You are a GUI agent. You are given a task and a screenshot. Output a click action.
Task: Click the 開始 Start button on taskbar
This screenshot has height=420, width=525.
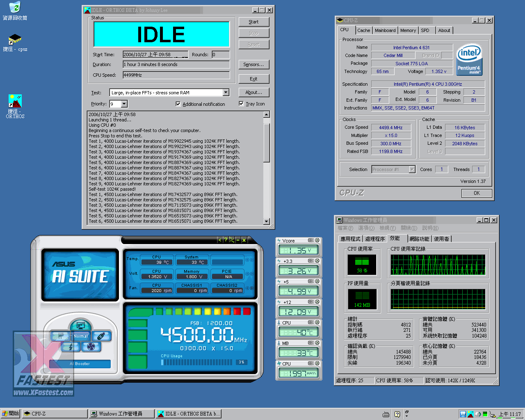coord(10,414)
